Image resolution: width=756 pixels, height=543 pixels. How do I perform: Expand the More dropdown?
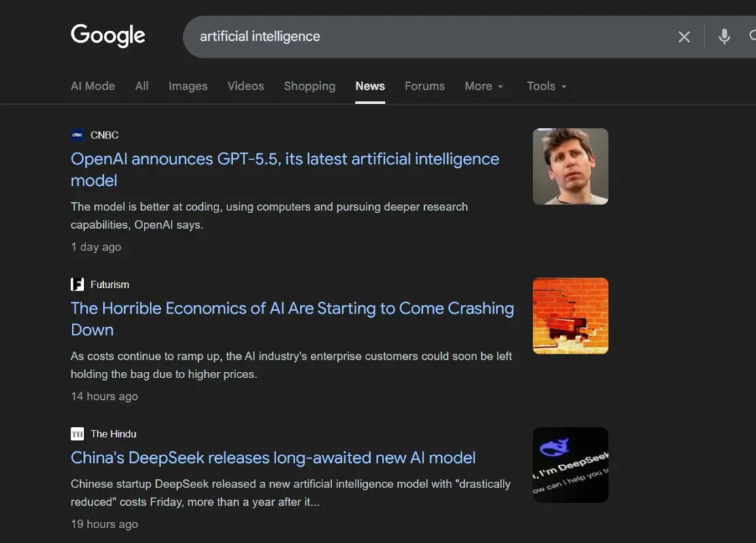pos(484,86)
